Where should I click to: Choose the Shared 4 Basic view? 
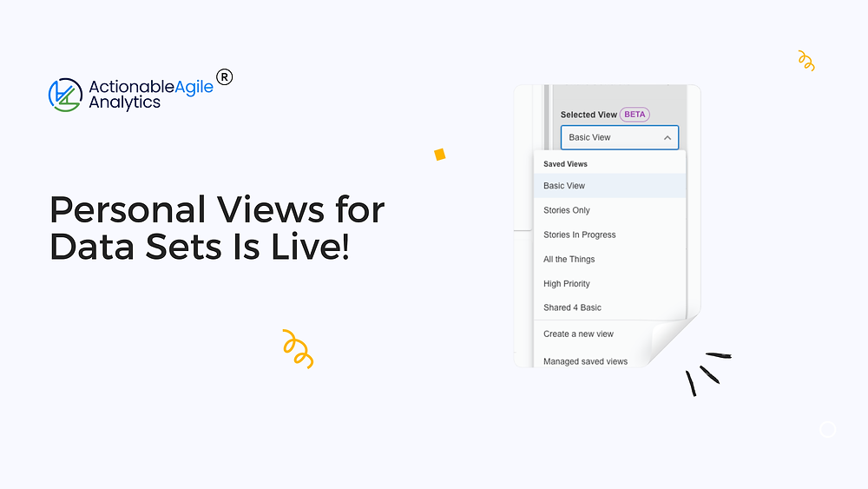point(572,307)
